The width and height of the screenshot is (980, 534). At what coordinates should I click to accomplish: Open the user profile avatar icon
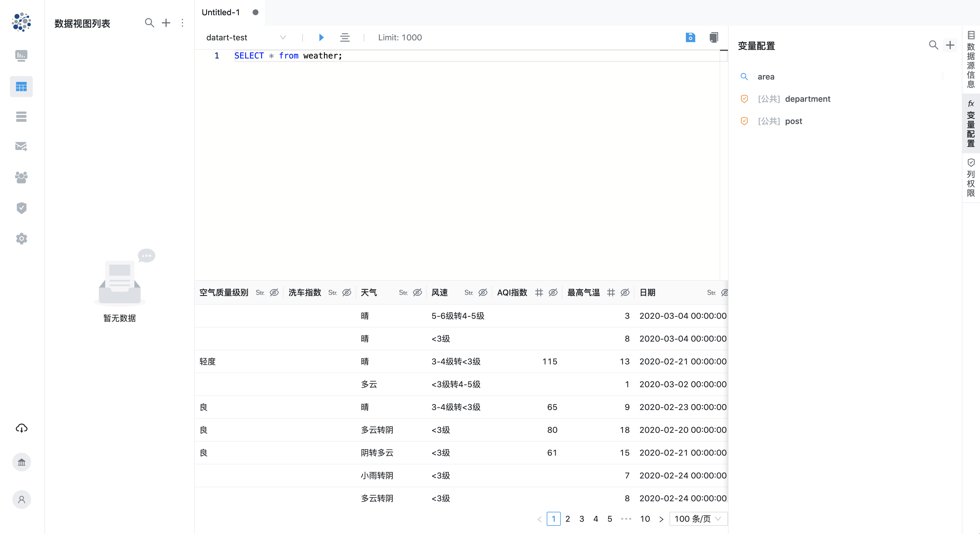[x=21, y=499]
